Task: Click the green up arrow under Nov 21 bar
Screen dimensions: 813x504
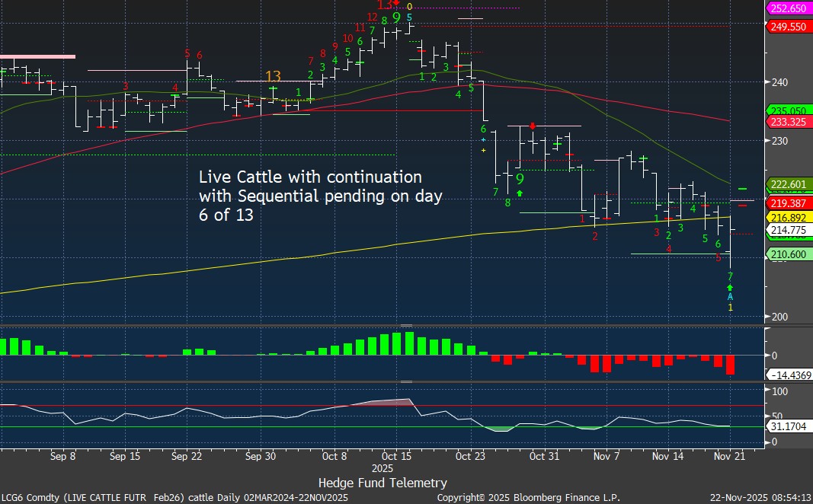Action: [x=730, y=288]
